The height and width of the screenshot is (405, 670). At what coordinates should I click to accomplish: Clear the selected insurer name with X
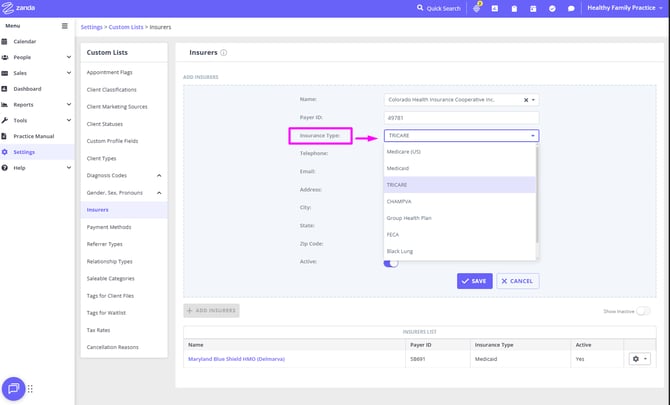tap(526, 100)
